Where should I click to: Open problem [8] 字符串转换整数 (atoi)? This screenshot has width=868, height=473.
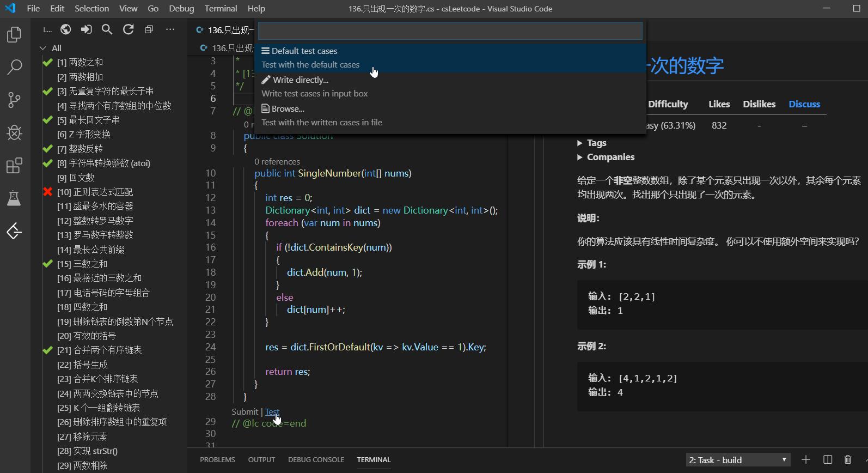[103, 163]
